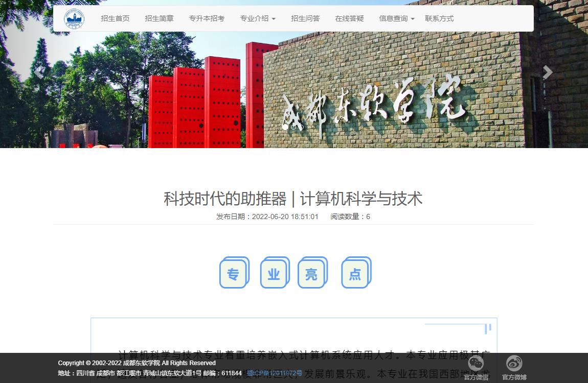This screenshot has width=588, height=383.
Task: Click the Copyright 2002-2022 成都东软学院 footer text
Action: pos(137,363)
